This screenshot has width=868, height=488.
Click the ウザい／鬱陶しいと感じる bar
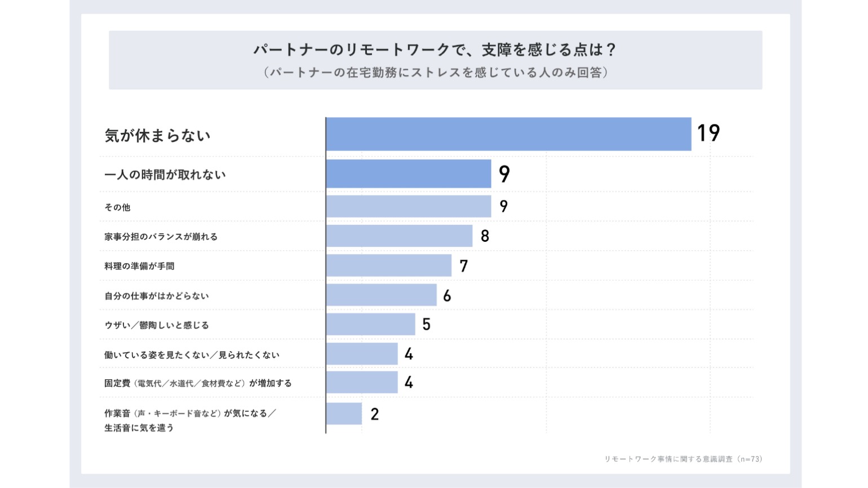[x=371, y=324]
